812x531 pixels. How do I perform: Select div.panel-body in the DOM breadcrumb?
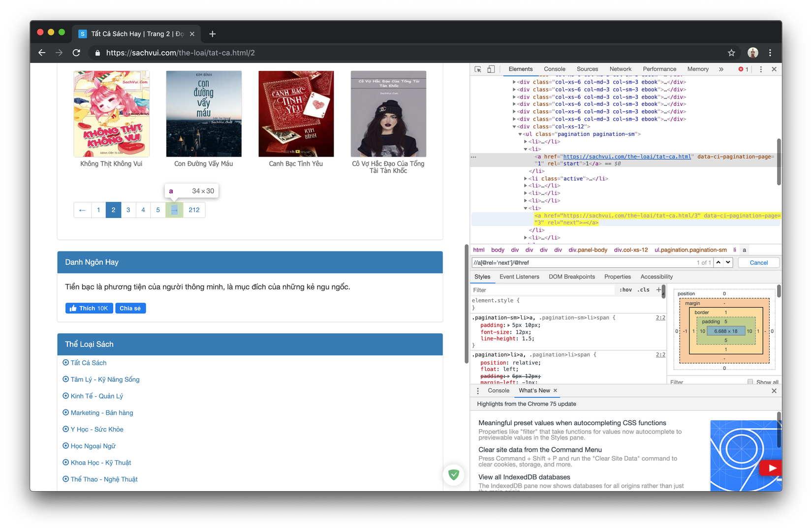pos(588,250)
